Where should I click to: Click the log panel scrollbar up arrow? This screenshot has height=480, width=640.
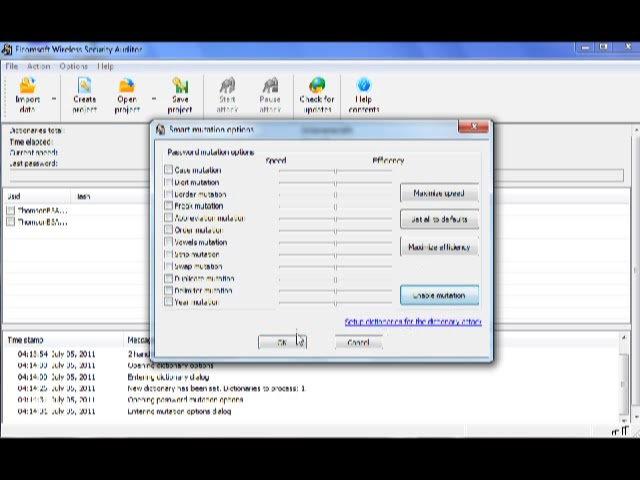tap(624, 338)
